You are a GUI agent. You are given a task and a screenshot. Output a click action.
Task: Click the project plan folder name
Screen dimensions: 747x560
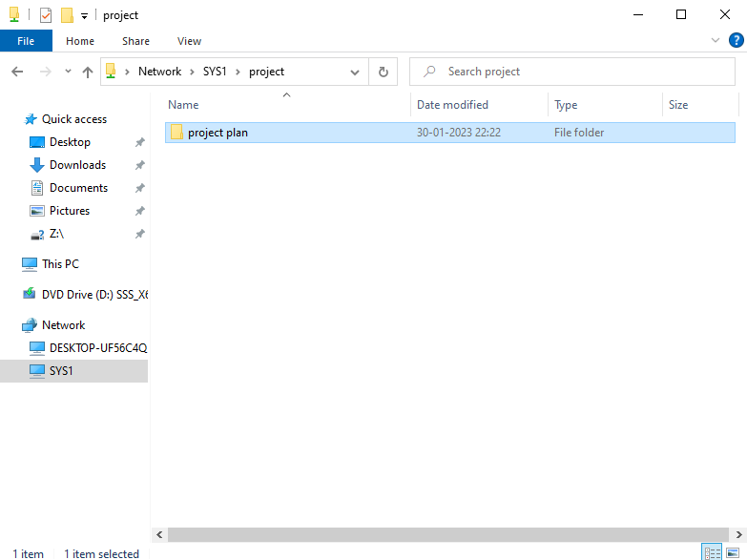218,133
